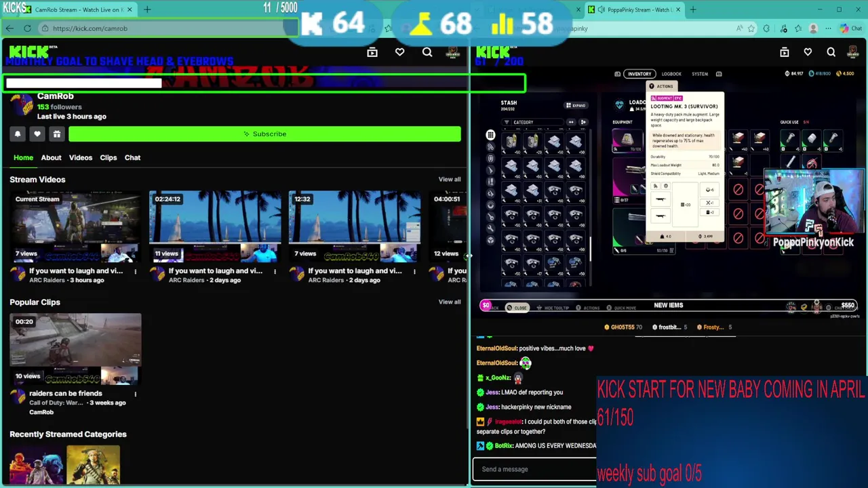Subscribe to the CamRob channel

(x=264, y=134)
